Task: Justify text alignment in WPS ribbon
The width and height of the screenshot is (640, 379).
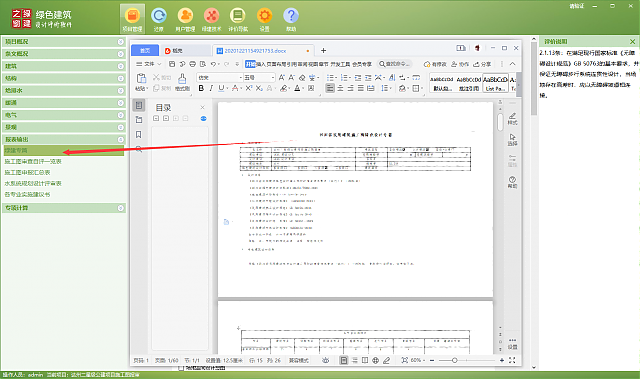Action: click(361, 88)
